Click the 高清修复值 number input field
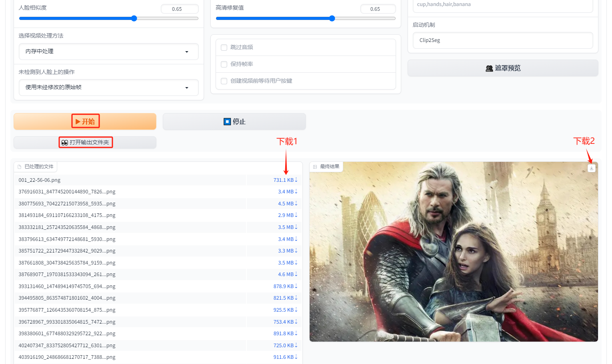612x364 pixels. click(x=378, y=9)
